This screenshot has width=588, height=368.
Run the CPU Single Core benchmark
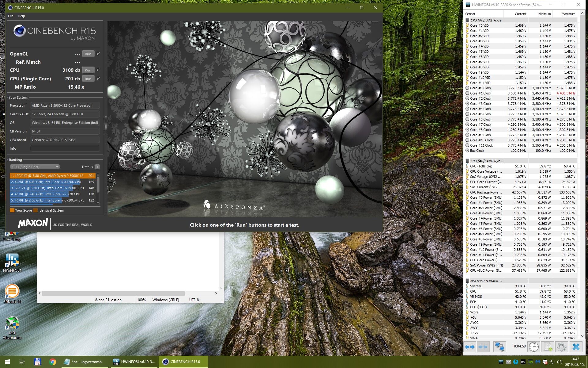tap(88, 79)
